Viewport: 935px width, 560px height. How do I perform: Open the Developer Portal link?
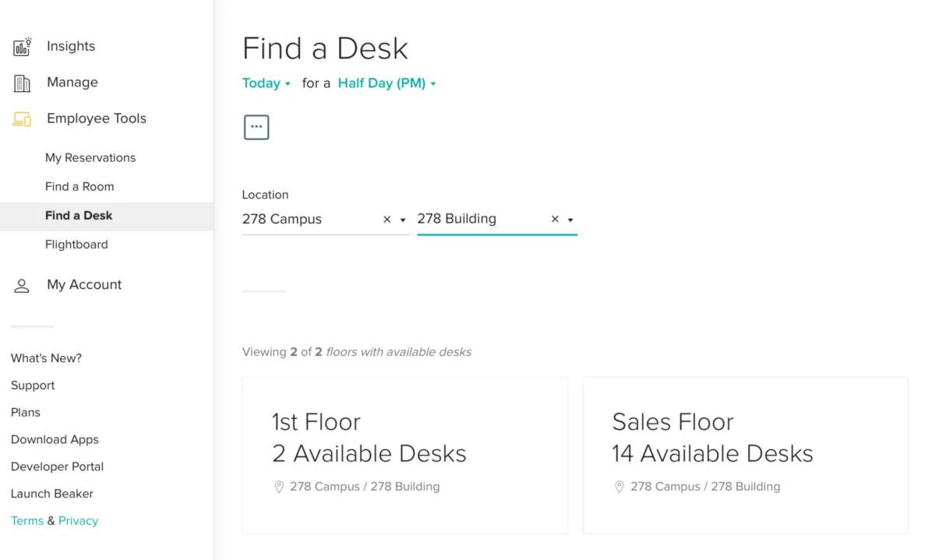pos(57,467)
